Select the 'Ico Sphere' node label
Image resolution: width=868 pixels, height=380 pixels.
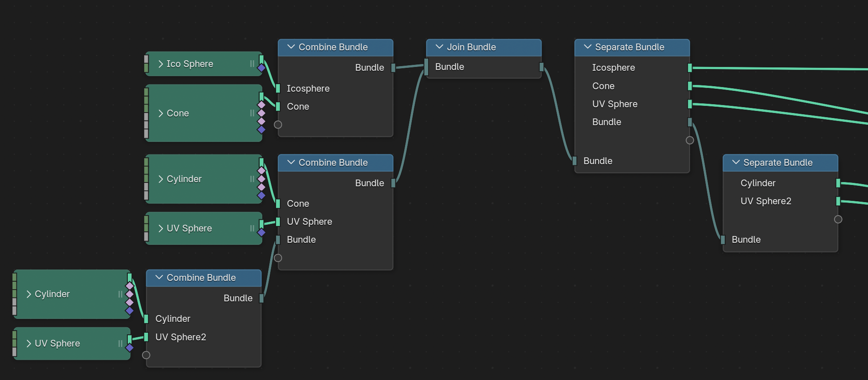pos(190,64)
